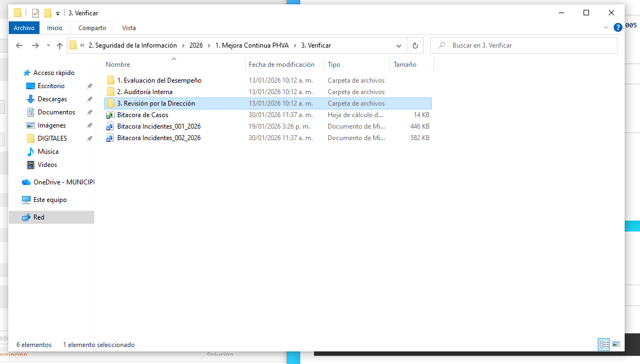The height and width of the screenshot is (364, 640).
Task: Switch to the Inicio ribbon tab
Action: click(55, 28)
